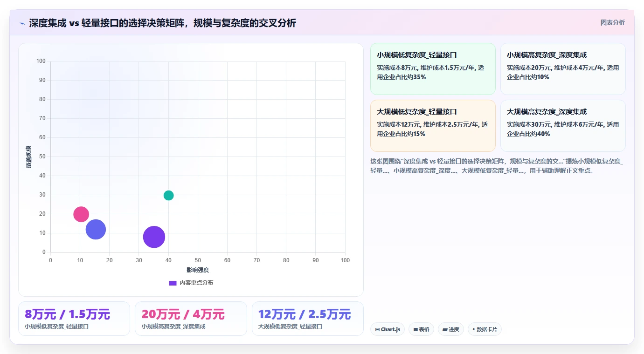Image resolution: width=644 pixels, height=354 pixels.
Task: Select the 小规模低复杂度_轻量接口 green card
Action: click(x=433, y=69)
